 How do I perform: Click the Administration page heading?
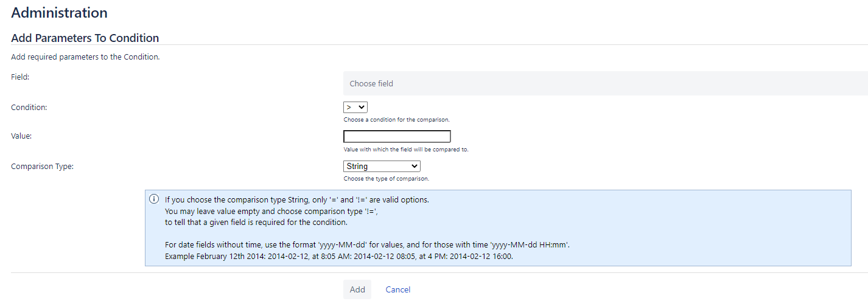(x=60, y=12)
